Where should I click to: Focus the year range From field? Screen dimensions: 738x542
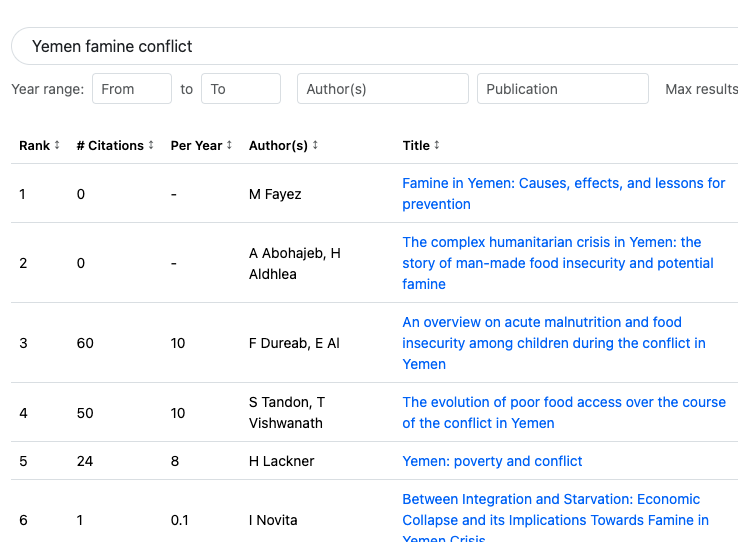tap(131, 89)
